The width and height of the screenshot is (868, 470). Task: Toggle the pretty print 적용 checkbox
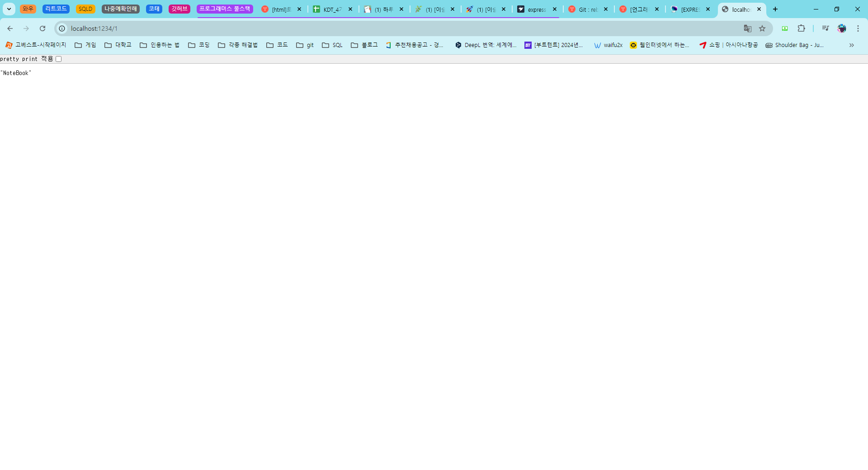tap(58, 59)
